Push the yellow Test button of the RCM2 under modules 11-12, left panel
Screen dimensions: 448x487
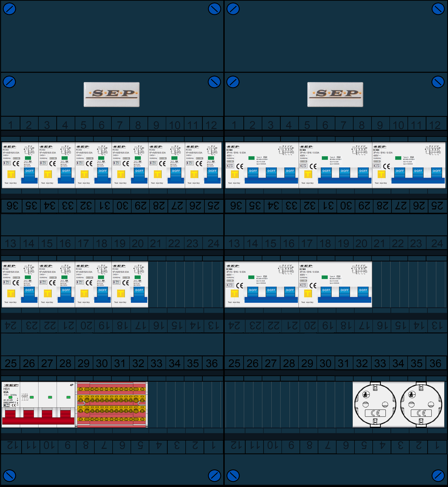pyautogui.click(x=194, y=174)
